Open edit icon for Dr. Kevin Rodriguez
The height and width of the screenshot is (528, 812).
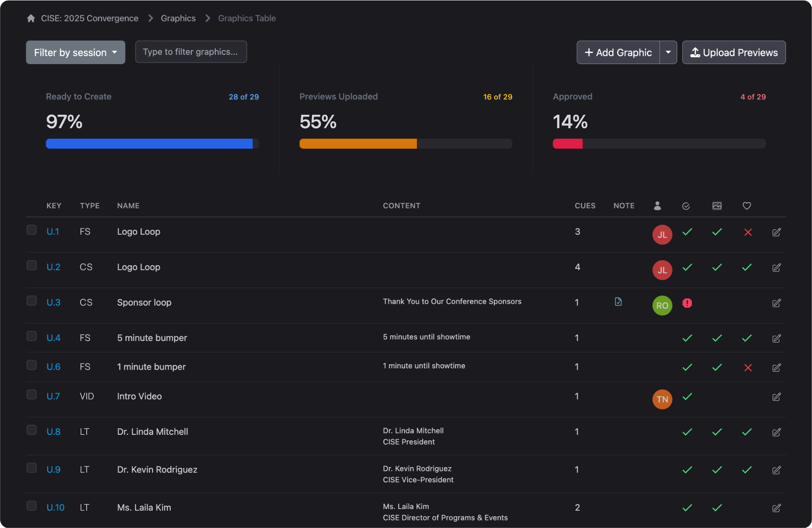tap(776, 470)
